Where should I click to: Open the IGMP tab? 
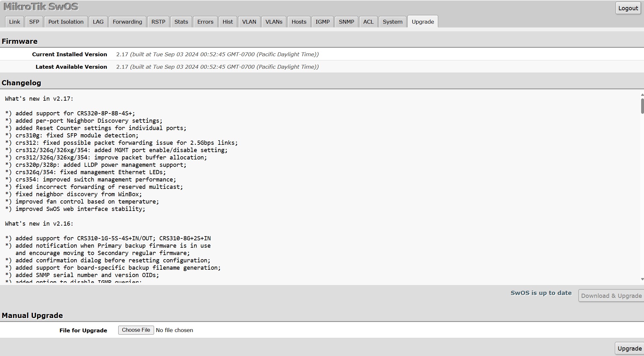(x=322, y=22)
